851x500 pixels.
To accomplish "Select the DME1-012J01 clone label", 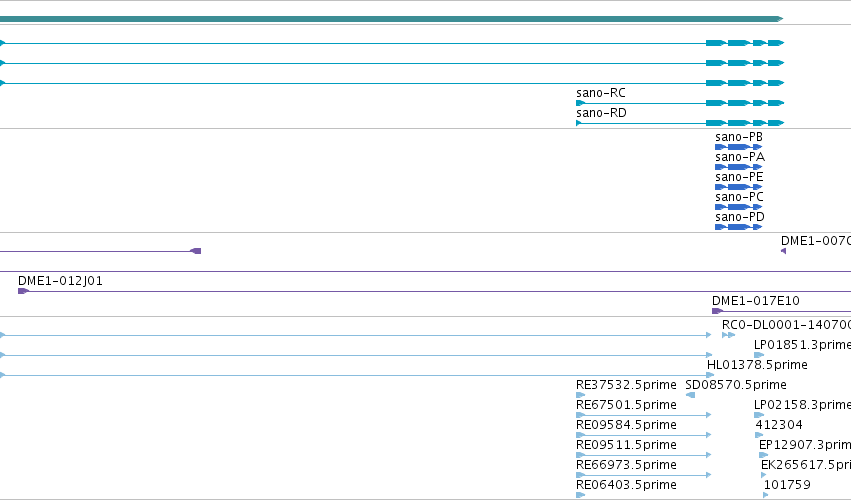I will pos(60,281).
